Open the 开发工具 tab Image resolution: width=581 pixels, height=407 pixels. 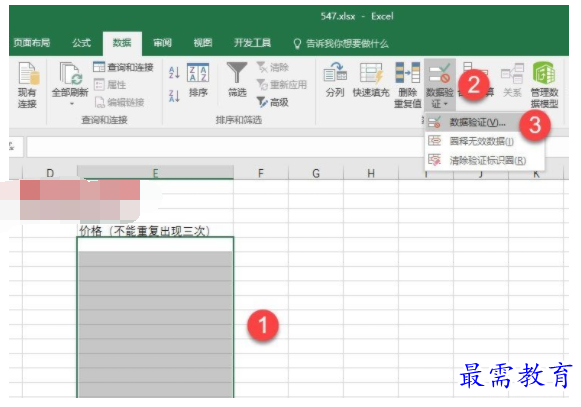(252, 43)
